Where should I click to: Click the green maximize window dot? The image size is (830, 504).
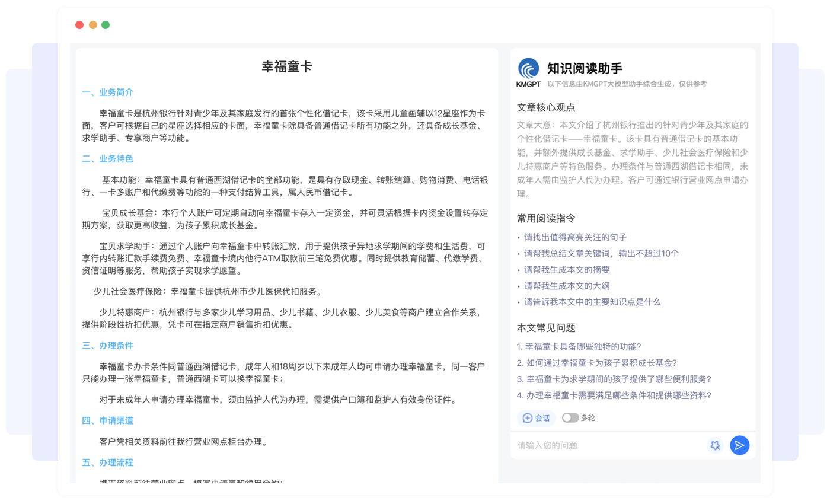tap(106, 25)
